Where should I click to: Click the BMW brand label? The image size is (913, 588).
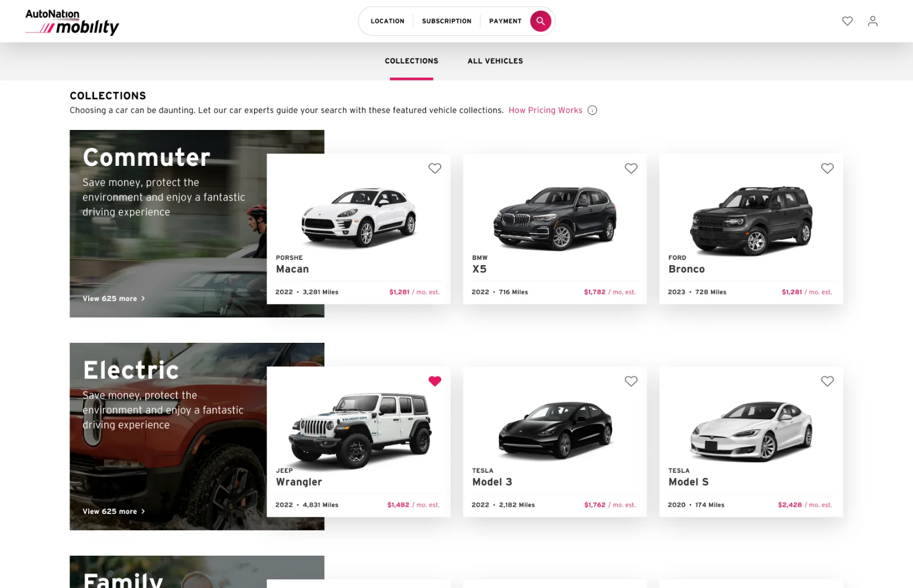coord(479,258)
